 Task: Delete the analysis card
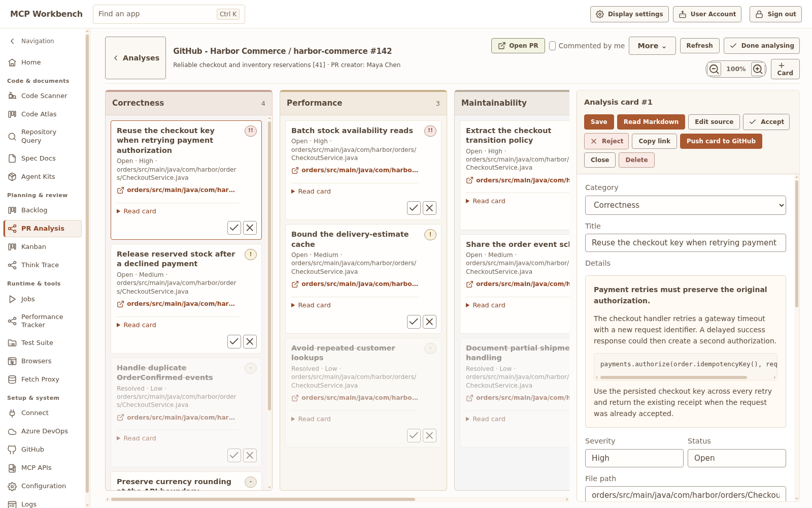click(x=636, y=160)
